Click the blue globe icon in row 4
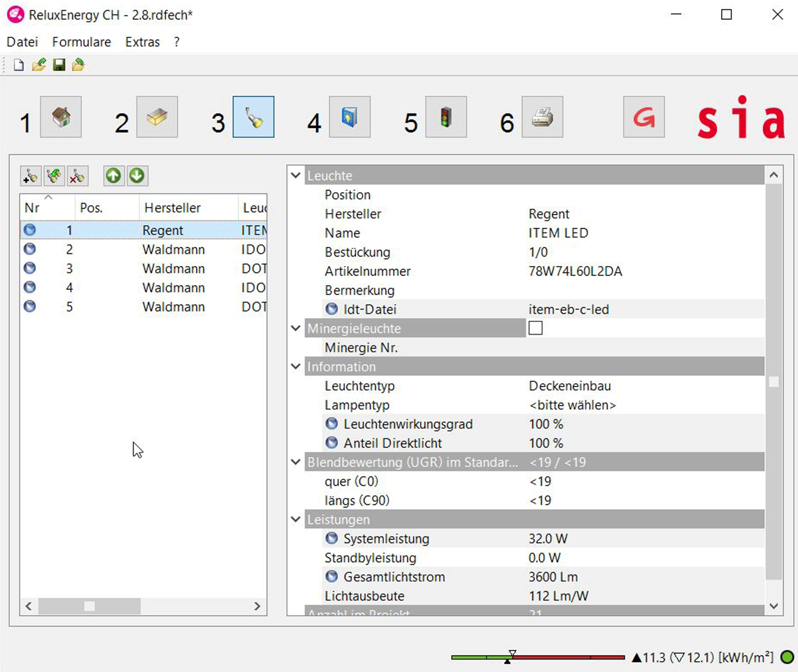798x672 pixels. point(30,287)
